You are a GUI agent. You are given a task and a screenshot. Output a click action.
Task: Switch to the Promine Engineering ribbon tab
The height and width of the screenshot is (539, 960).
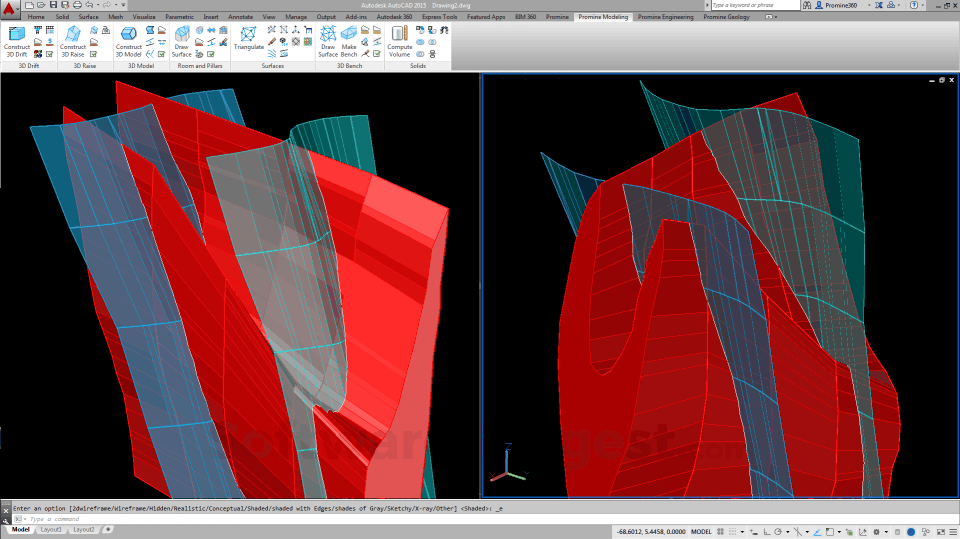click(x=665, y=17)
